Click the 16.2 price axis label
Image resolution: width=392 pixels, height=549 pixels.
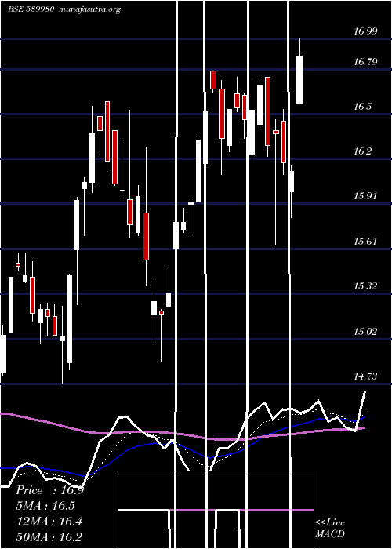(x=362, y=151)
